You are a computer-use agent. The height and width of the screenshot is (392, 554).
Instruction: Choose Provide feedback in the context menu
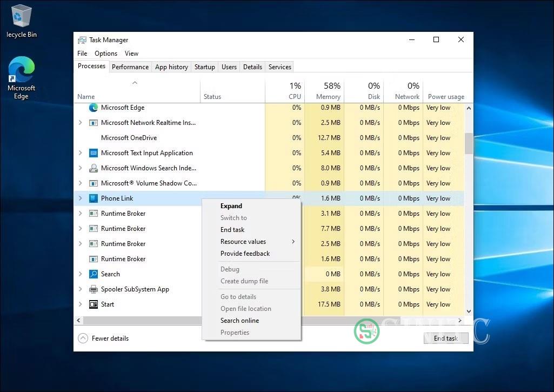[251, 254]
